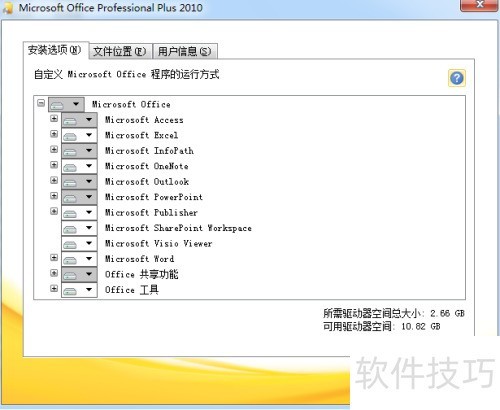This screenshot has height=410, width=500.
Task: Expand the Microsoft OneNote node
Action: [54, 165]
